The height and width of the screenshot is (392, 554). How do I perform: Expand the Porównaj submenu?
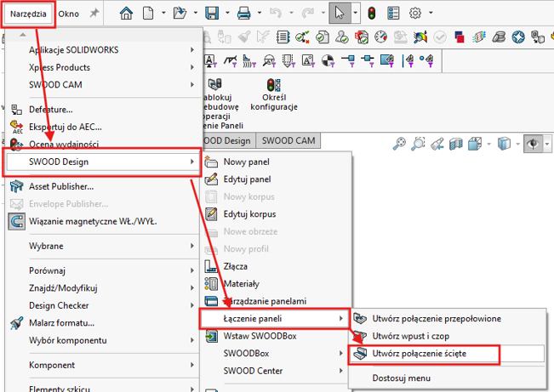click(x=102, y=270)
